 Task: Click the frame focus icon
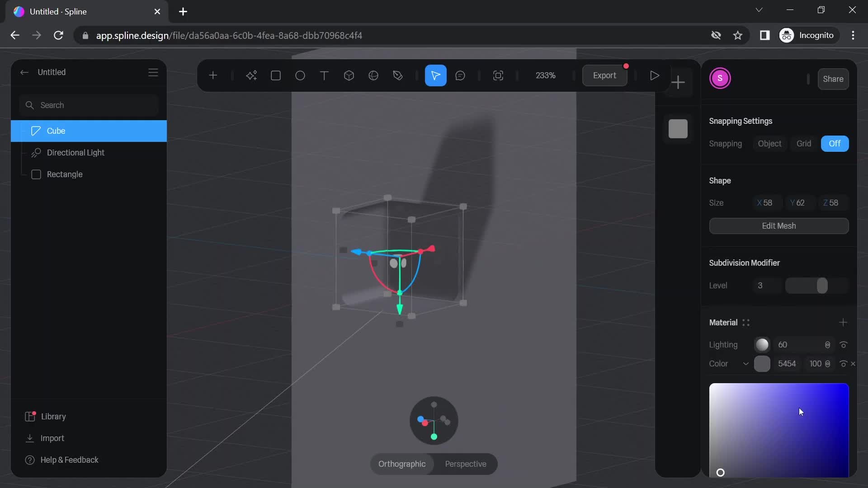(498, 75)
